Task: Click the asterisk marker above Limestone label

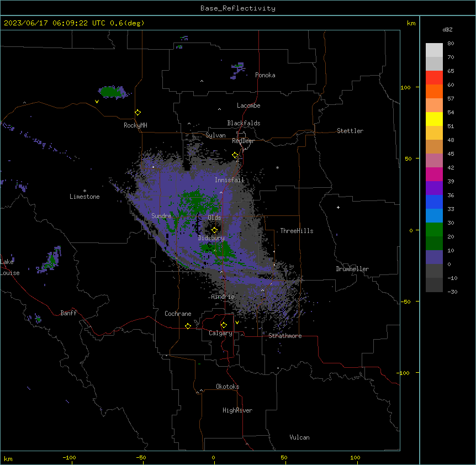Action: tap(84, 191)
